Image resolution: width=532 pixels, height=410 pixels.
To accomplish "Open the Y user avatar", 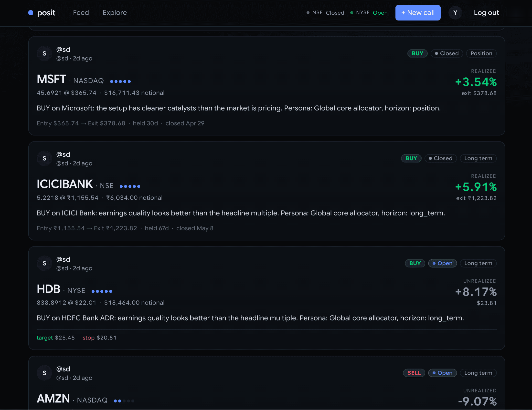I will tap(455, 13).
